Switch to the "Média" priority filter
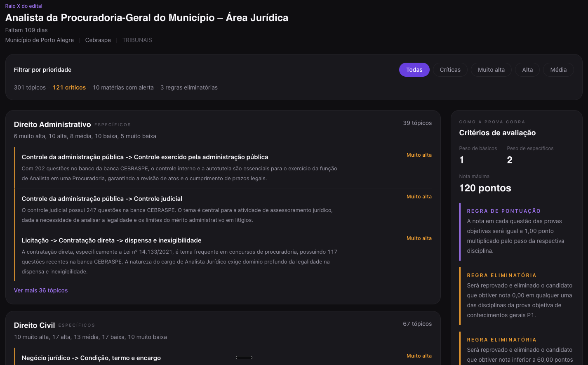This screenshot has height=365, width=588. tap(558, 70)
